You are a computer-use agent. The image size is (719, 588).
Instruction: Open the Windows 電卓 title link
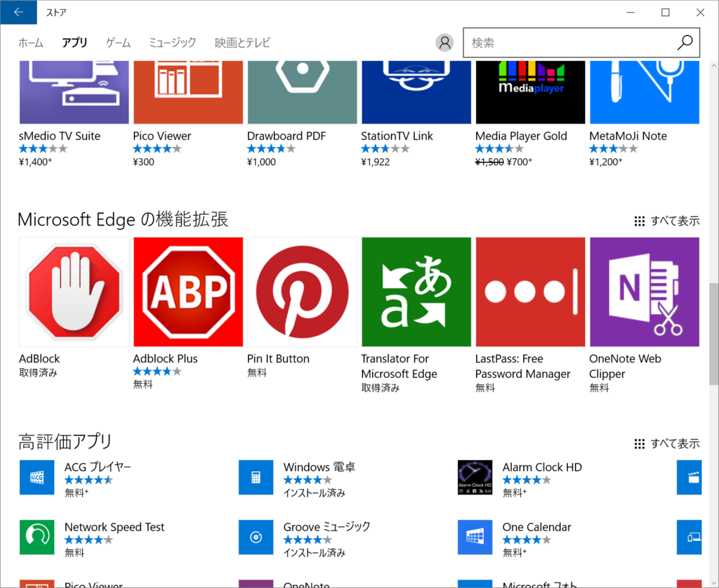point(319,467)
